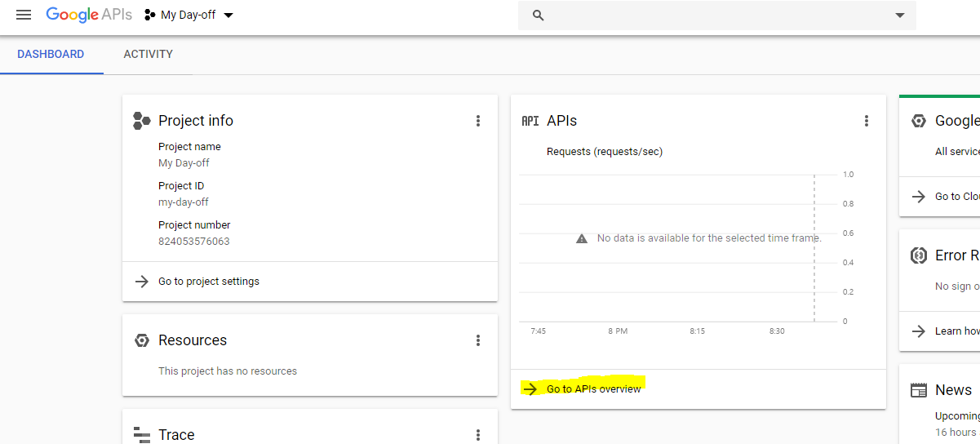The image size is (980, 444).
Task: Open APIs card three-dot menu
Action: [867, 121]
